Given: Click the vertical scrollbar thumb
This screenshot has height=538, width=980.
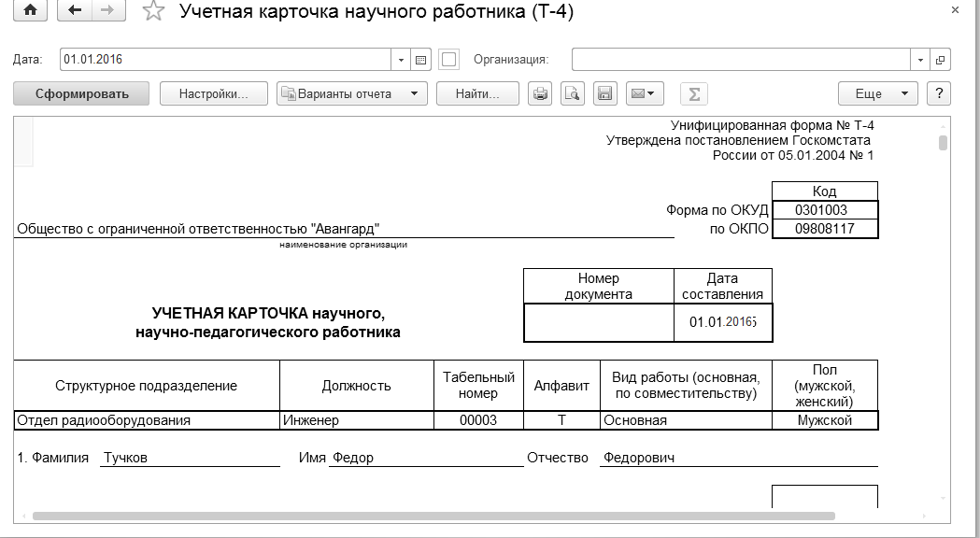Looking at the screenshot, I should click(x=944, y=143).
